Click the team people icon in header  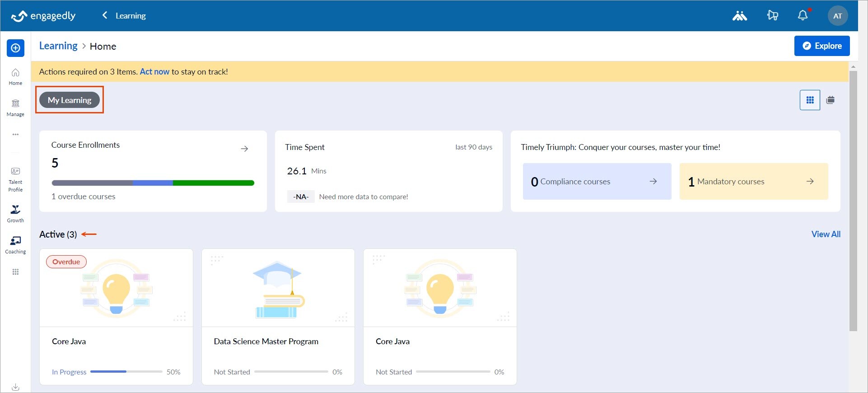click(739, 16)
